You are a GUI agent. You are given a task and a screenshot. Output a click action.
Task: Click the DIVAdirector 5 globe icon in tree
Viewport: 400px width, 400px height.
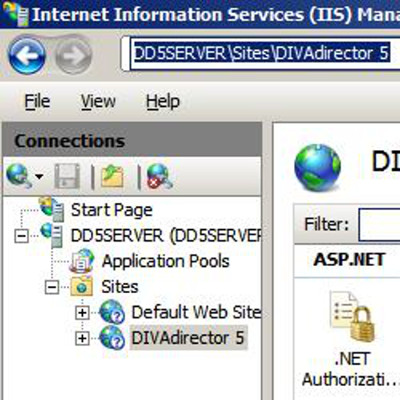click(112, 337)
